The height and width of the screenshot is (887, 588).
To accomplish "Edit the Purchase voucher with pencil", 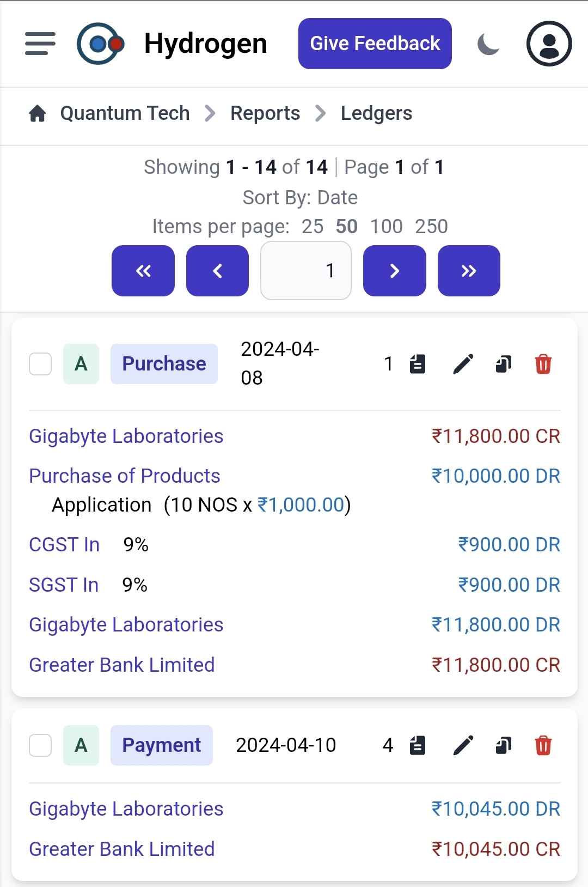I will tap(463, 364).
